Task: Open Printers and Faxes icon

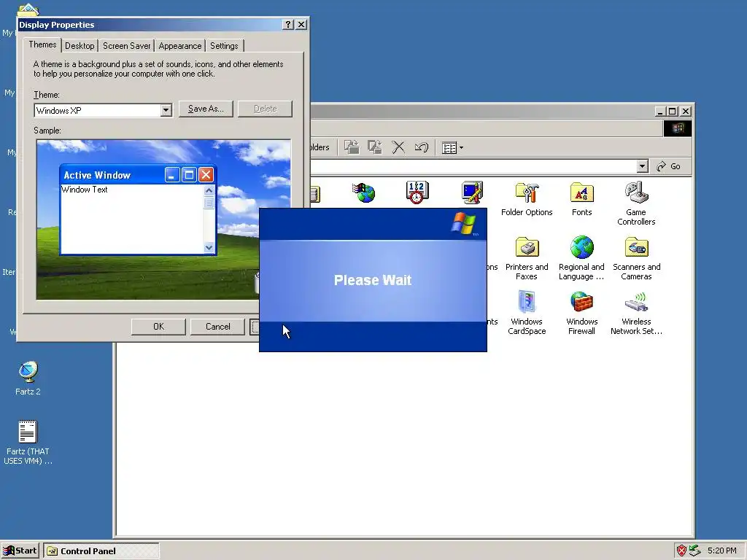Action: pyautogui.click(x=527, y=258)
